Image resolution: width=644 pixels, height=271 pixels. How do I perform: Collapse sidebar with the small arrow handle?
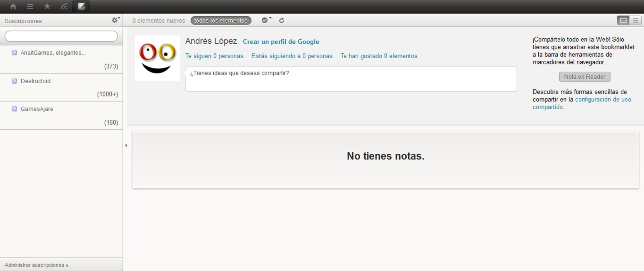click(126, 145)
